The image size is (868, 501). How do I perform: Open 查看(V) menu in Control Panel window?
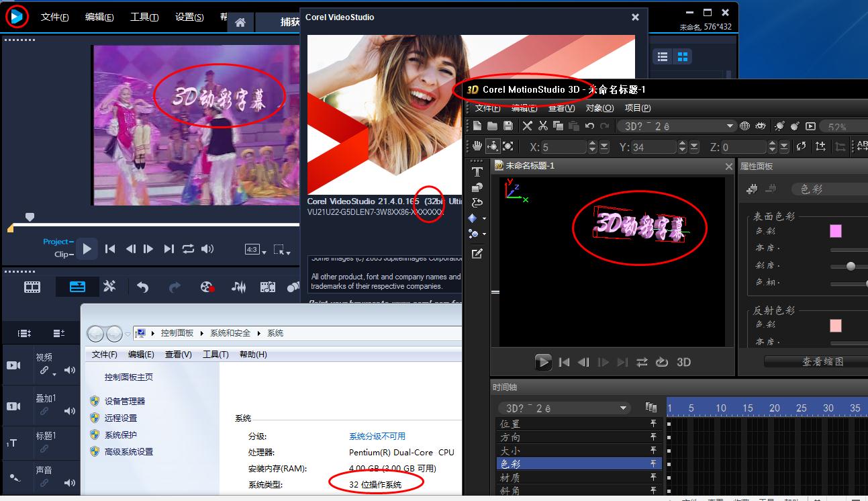(178, 354)
